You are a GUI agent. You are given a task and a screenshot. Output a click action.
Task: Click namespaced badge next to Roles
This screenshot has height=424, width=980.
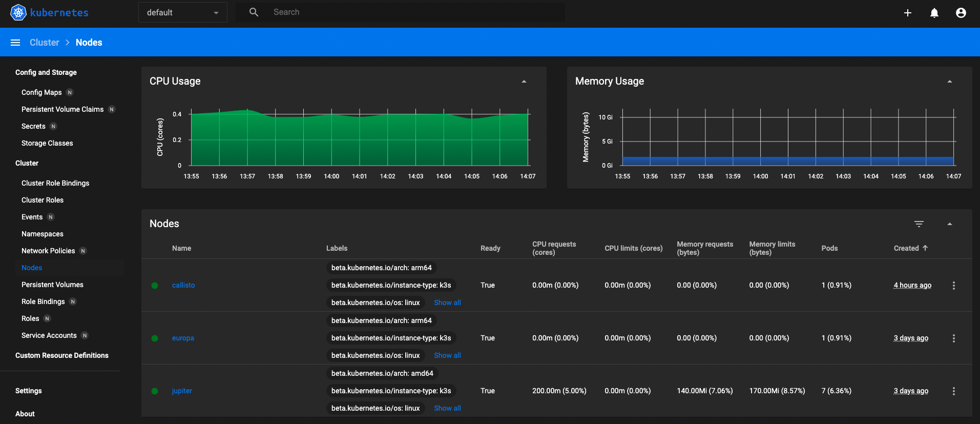47,318
